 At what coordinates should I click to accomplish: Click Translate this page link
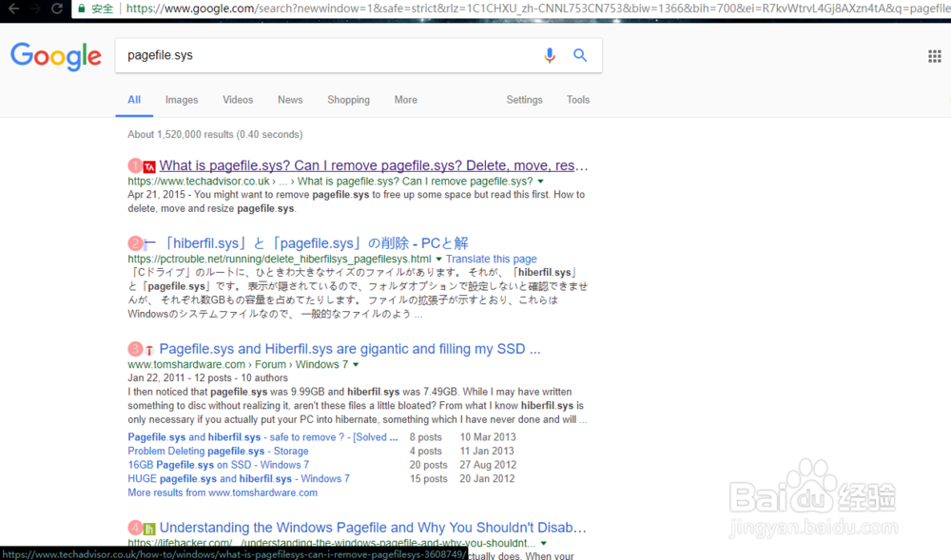[492, 259]
